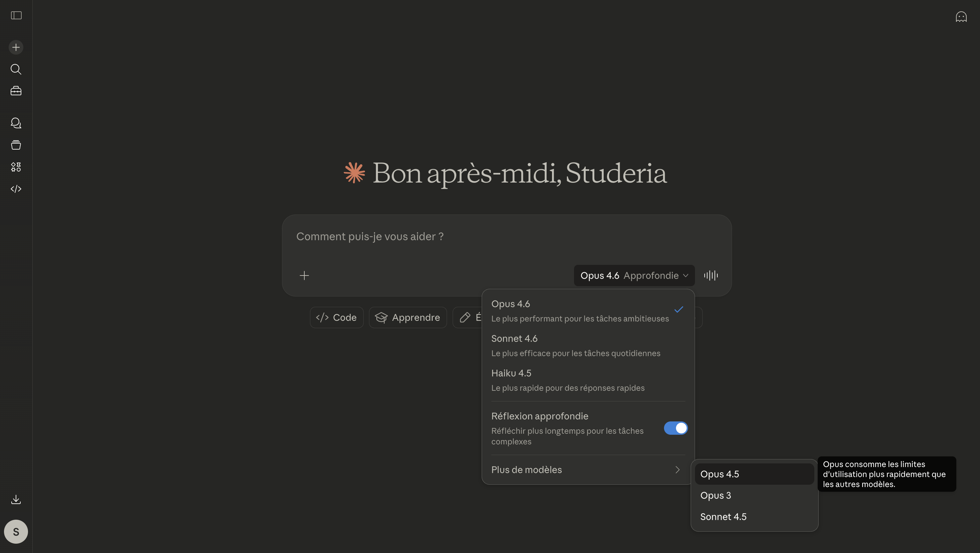Click the Apprendre suggestion button
Screen dimensions: 980x553
coord(407,317)
